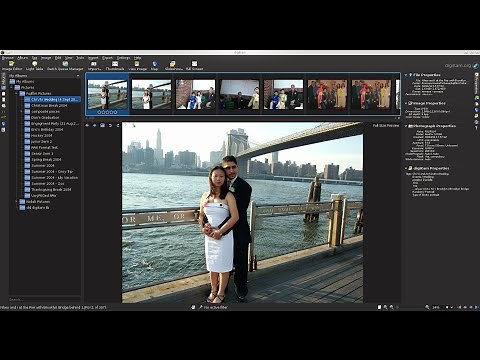Click the digiKam logo icon
480x360 pixels.
(x=475, y=66)
